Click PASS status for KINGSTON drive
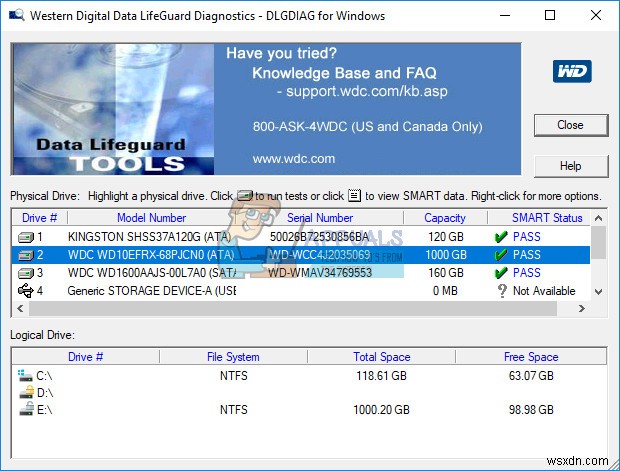 [527, 237]
